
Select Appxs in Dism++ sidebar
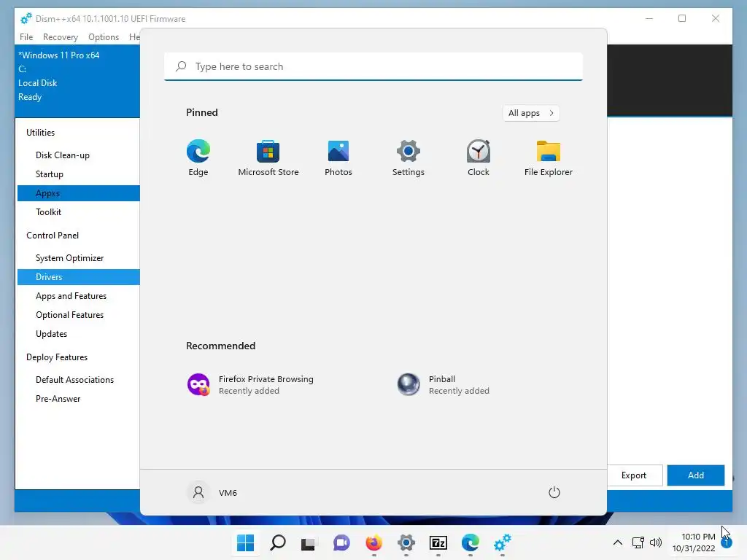(x=79, y=193)
